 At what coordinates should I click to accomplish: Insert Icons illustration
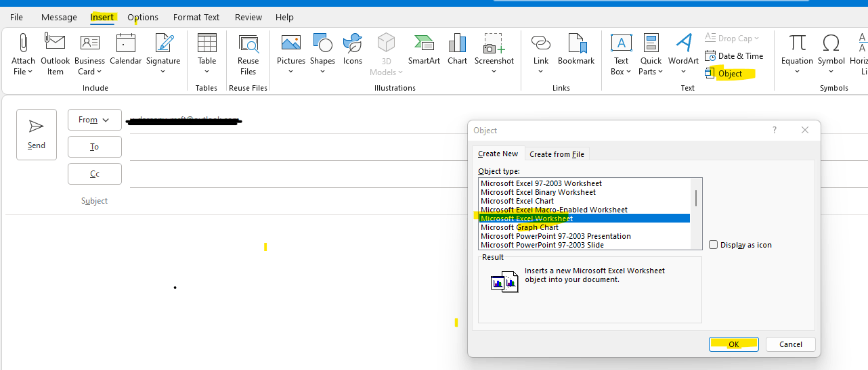[353, 49]
